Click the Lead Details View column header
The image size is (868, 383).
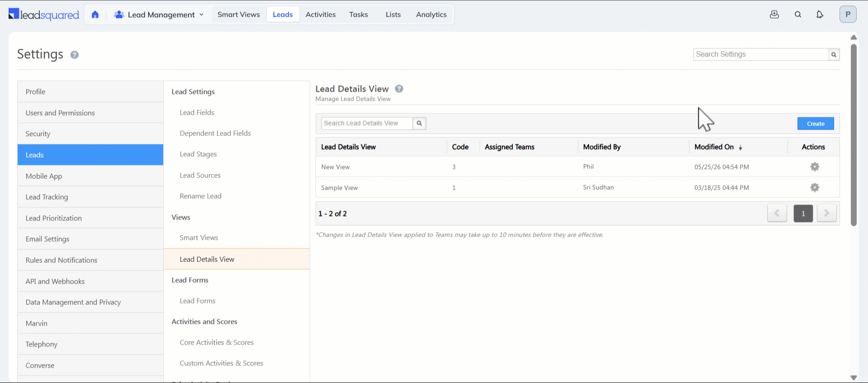(x=348, y=147)
